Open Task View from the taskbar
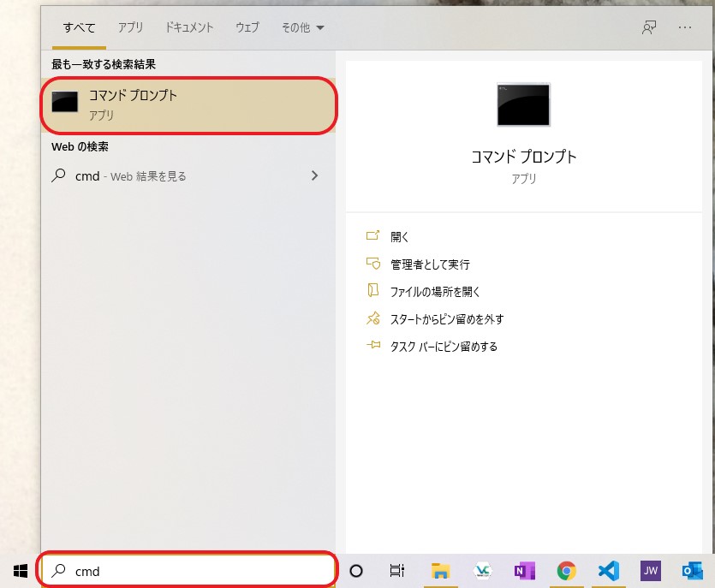Screen dimensions: 715x588 click(396, 571)
